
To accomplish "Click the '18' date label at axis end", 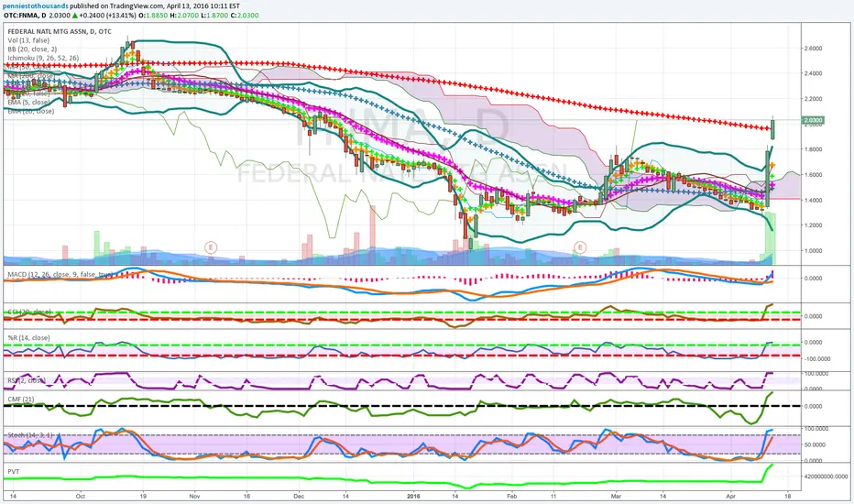I will click(787, 497).
